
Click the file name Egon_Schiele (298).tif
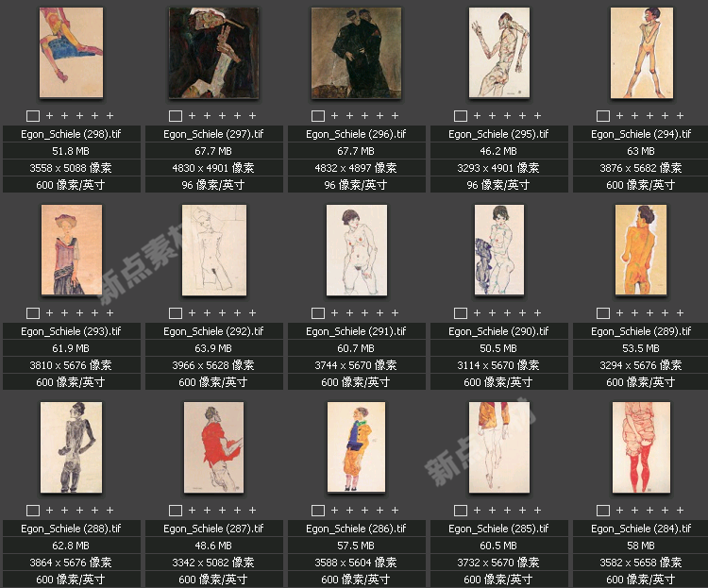[x=71, y=134]
